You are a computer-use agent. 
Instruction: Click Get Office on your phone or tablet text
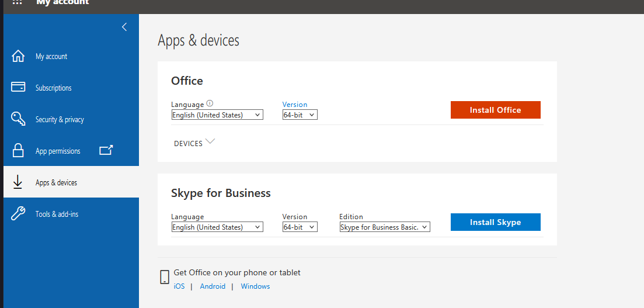[x=237, y=272]
